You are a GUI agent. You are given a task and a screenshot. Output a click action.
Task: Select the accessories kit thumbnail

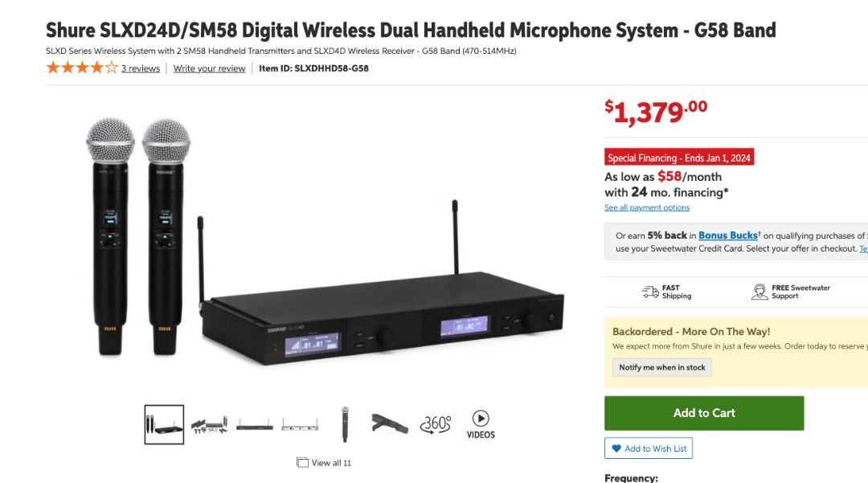point(209,425)
